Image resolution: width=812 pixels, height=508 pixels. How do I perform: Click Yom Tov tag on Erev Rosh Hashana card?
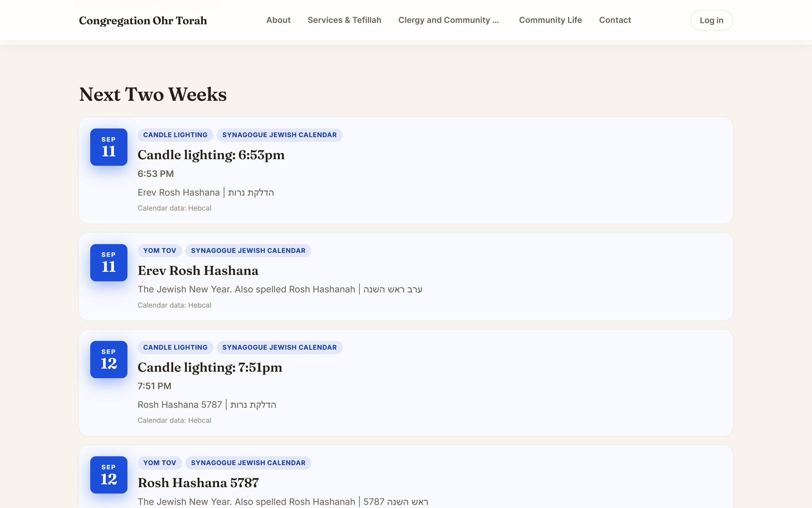160,251
